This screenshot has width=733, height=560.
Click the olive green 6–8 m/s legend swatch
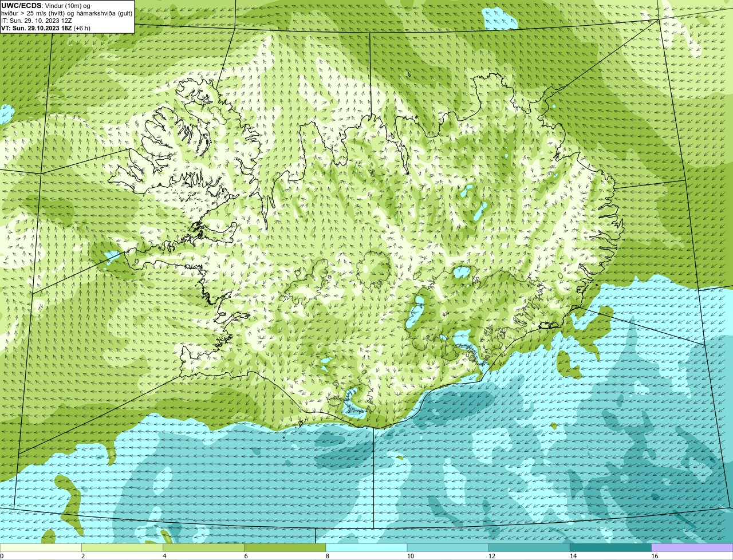[285, 548]
